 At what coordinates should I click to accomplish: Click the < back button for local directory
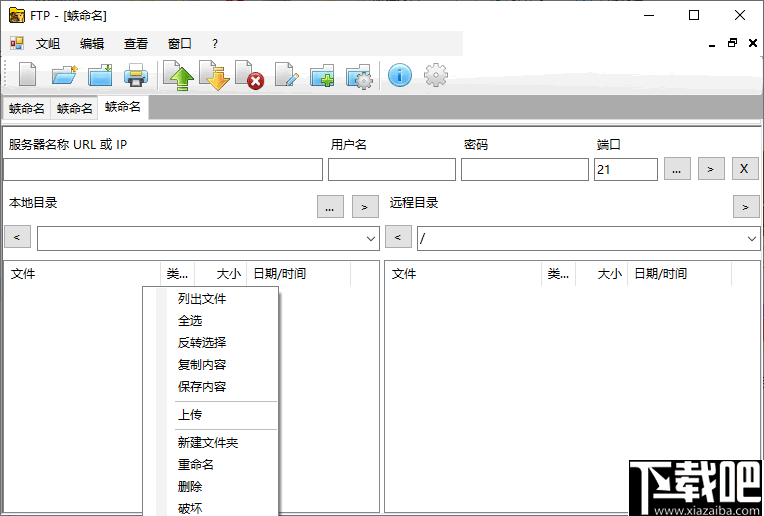[18, 237]
